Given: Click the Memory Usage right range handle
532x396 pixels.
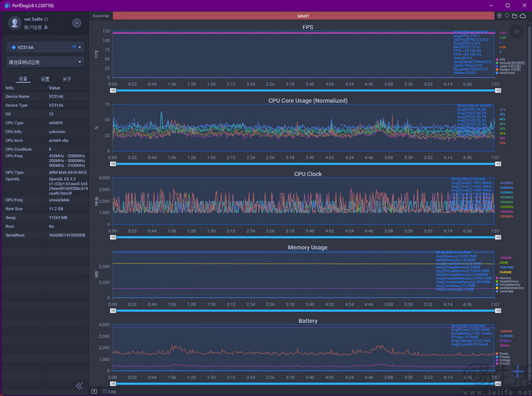Looking at the screenshot, I should (498, 311).
